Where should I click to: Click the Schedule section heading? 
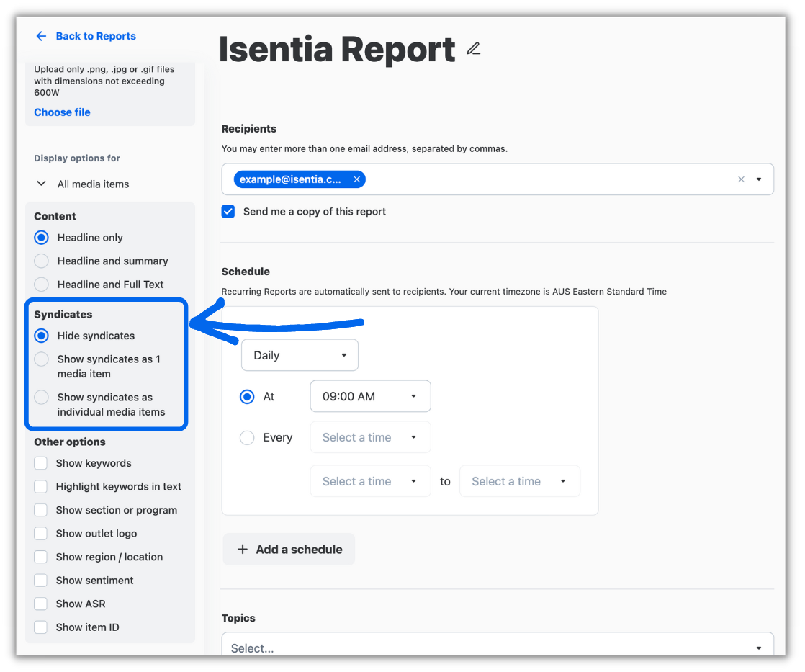(246, 272)
